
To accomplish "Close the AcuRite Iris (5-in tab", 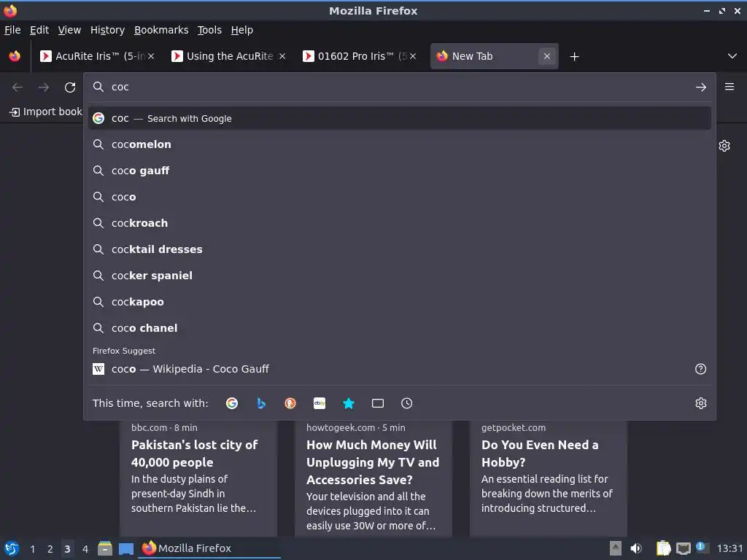I will click(151, 56).
